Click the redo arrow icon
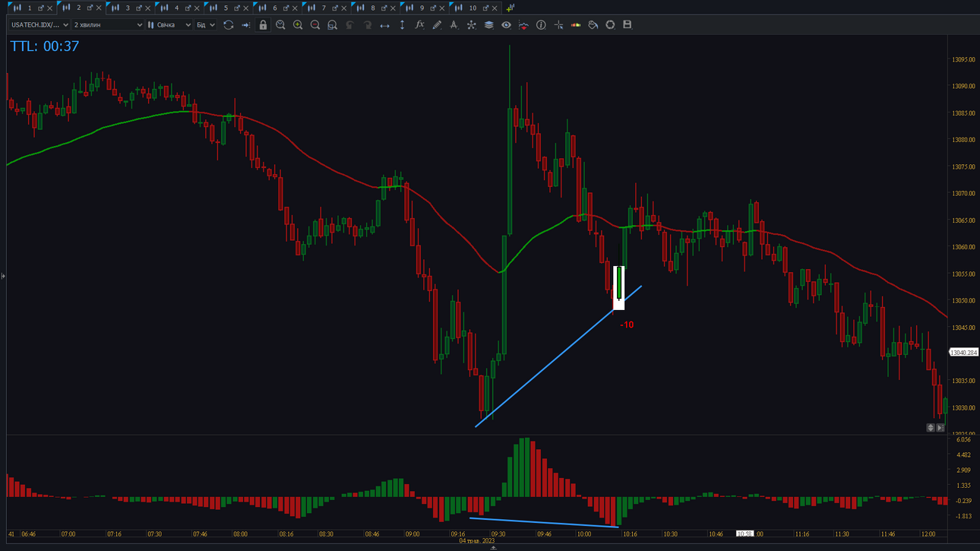 tap(367, 25)
